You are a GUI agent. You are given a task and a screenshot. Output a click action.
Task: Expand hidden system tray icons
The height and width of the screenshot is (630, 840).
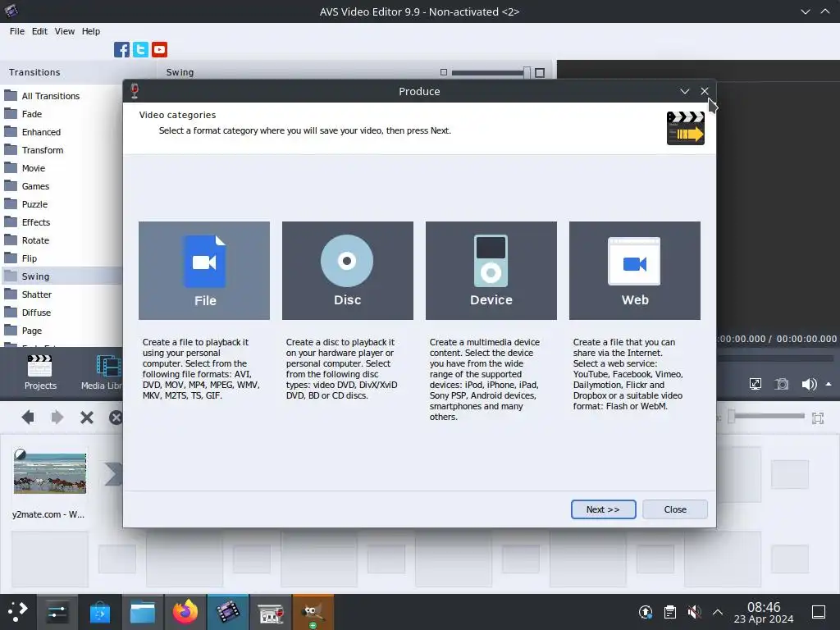click(x=718, y=612)
